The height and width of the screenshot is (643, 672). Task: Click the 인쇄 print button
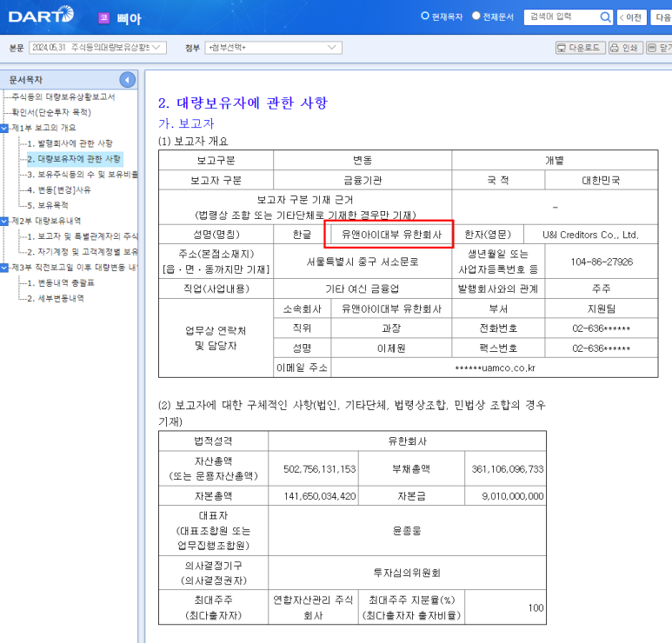click(625, 48)
